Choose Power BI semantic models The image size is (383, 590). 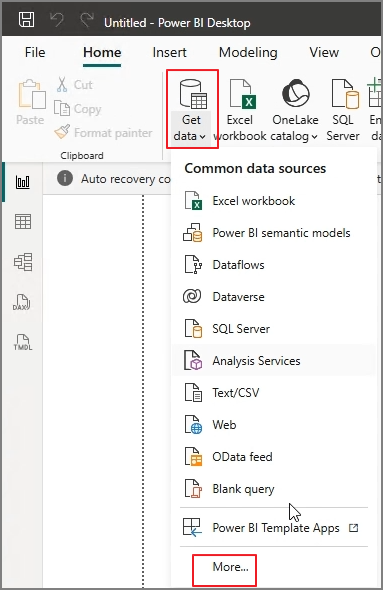click(x=274, y=233)
